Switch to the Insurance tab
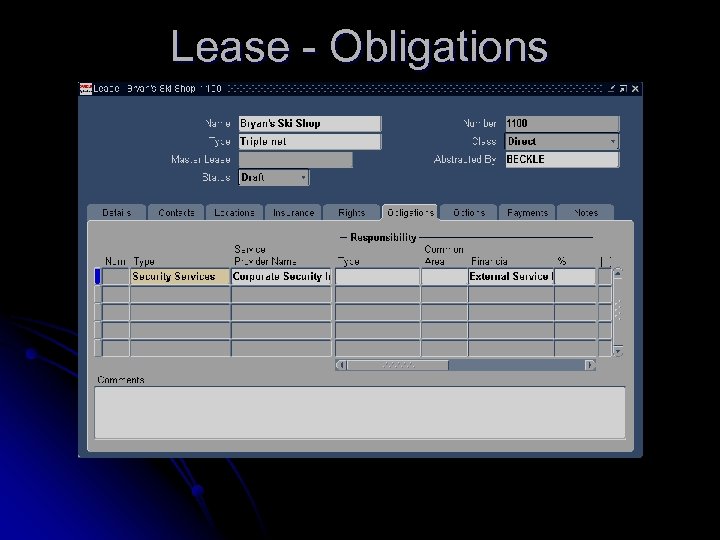The width and height of the screenshot is (720, 540). pyautogui.click(x=293, y=213)
